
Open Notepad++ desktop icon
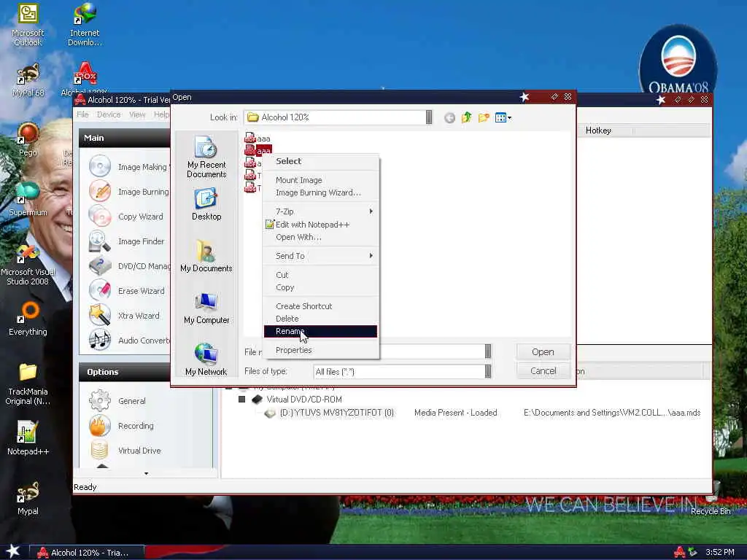(x=28, y=438)
